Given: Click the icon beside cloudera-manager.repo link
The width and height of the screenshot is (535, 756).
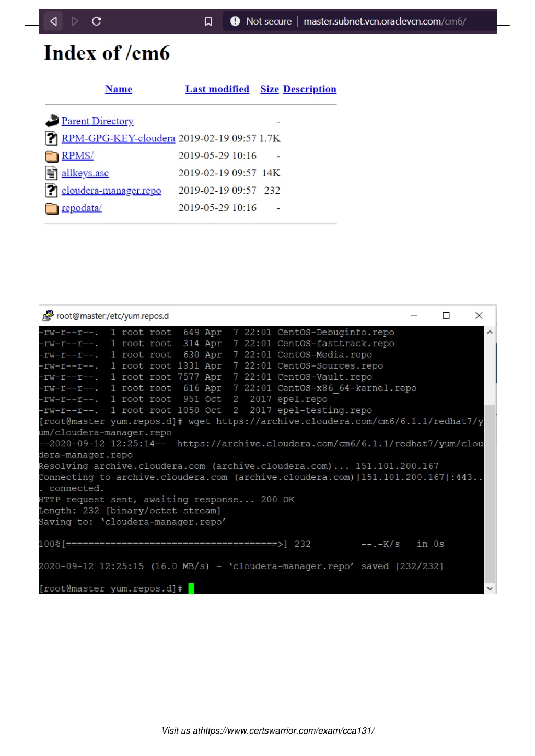Looking at the screenshot, I should [51, 191].
